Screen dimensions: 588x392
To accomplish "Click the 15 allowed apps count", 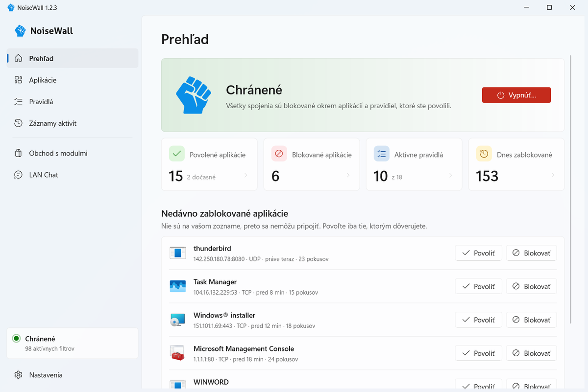I will [x=176, y=176].
